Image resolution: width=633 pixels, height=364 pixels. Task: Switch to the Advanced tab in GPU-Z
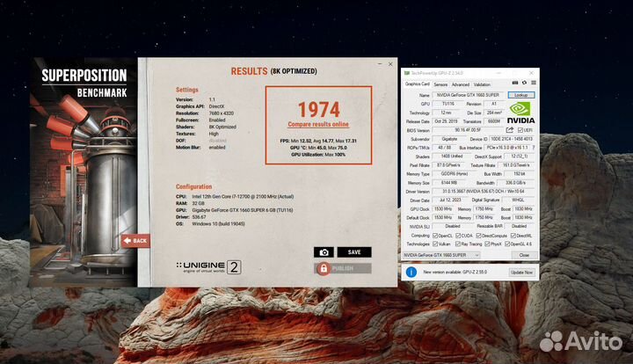coord(460,84)
